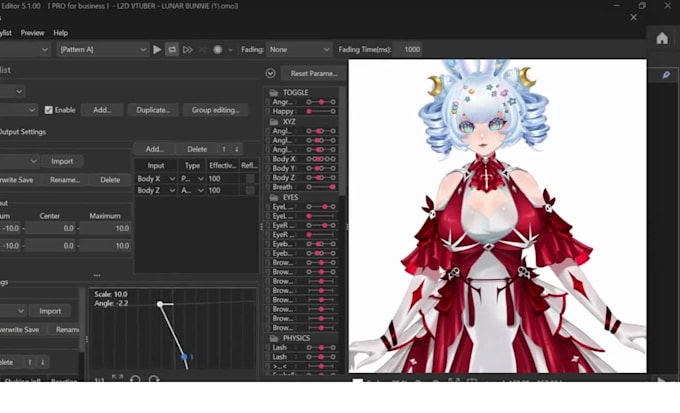The height and width of the screenshot is (413, 680).
Task: Adjust the Body Y parameter slider
Action: [x=321, y=168]
